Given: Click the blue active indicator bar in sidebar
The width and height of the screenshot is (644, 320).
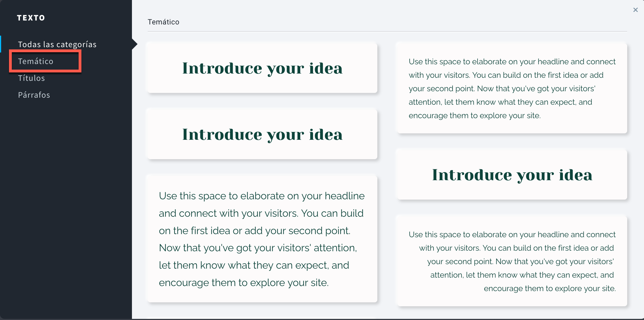Looking at the screenshot, I should (x=1, y=44).
